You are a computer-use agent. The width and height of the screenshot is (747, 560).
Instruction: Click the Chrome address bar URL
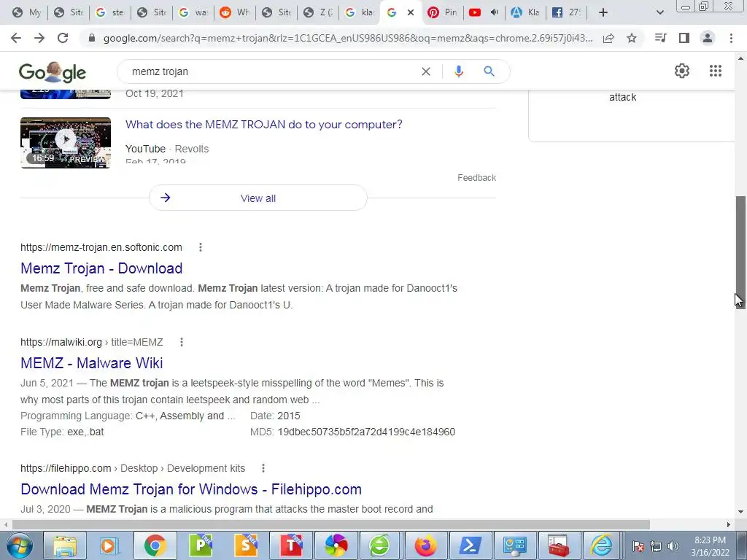click(x=348, y=38)
